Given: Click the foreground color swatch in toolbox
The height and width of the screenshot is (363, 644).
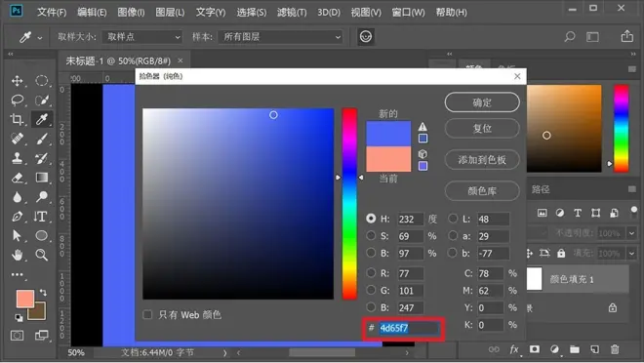Looking at the screenshot, I should tap(25, 299).
